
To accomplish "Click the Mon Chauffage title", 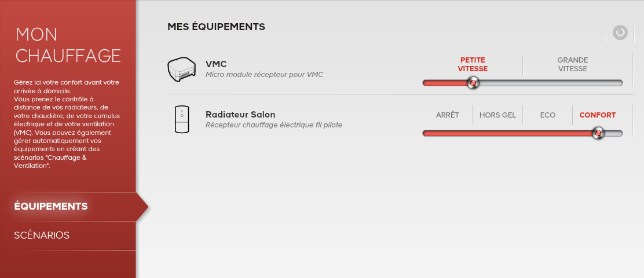I will 68,45.
